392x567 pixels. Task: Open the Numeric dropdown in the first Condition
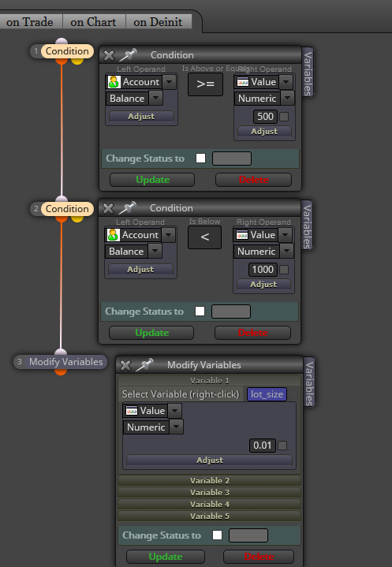pos(287,99)
